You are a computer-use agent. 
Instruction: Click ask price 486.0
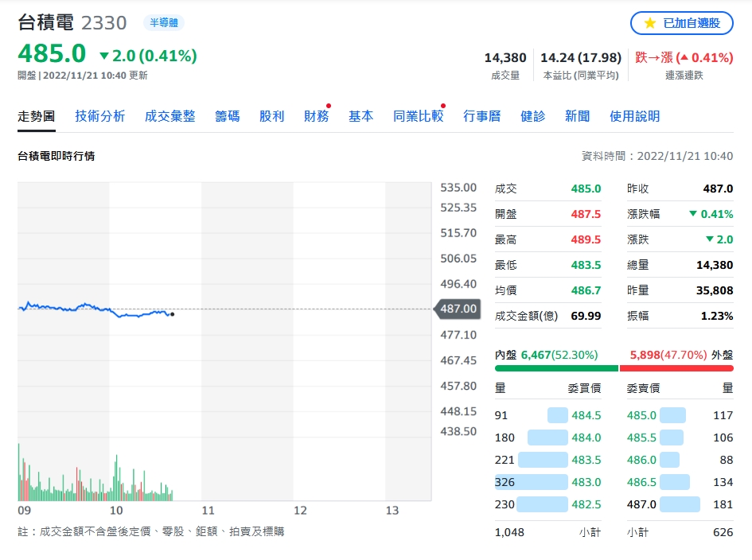[641, 460]
